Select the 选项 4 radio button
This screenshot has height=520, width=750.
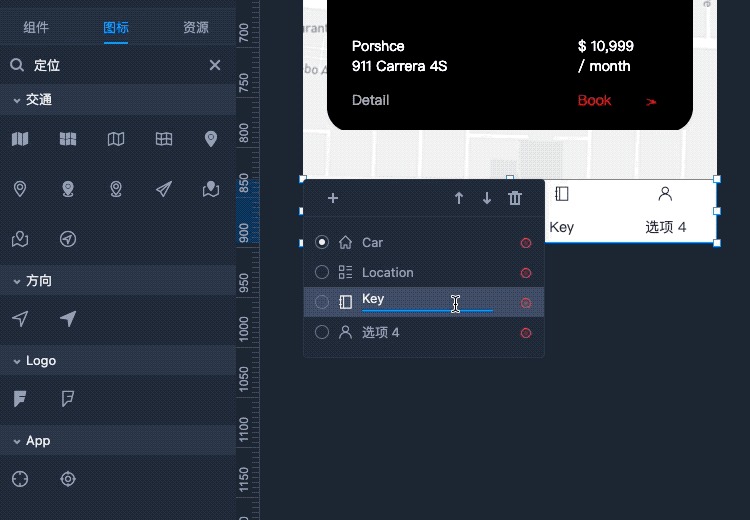point(322,332)
